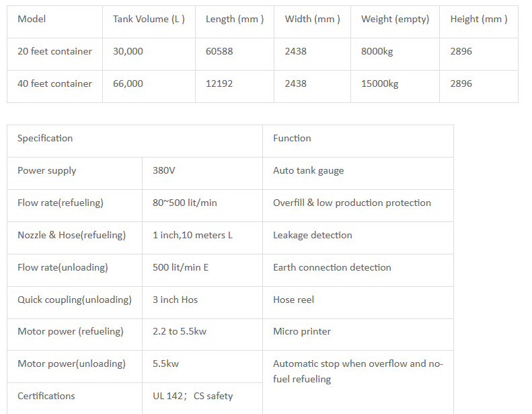This screenshot has height=414, width=532.
Task: Click the Leakage detection function cell
Action: coord(312,235)
